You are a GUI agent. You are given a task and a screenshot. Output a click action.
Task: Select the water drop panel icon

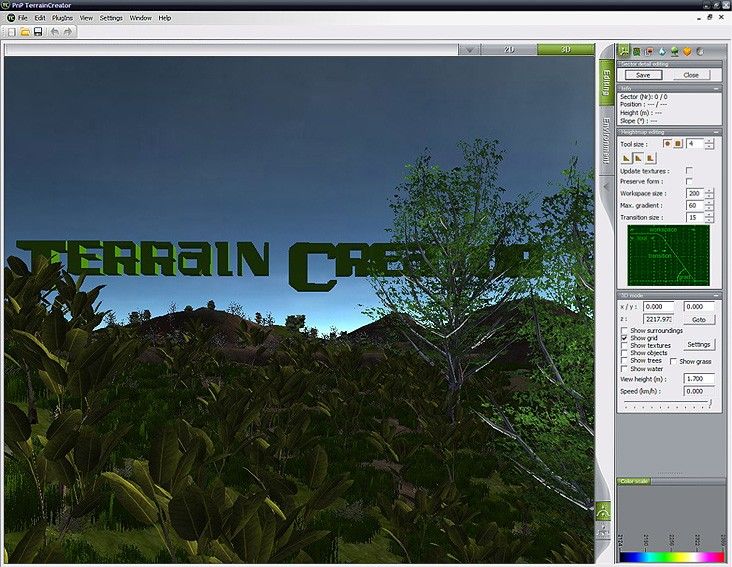click(662, 52)
